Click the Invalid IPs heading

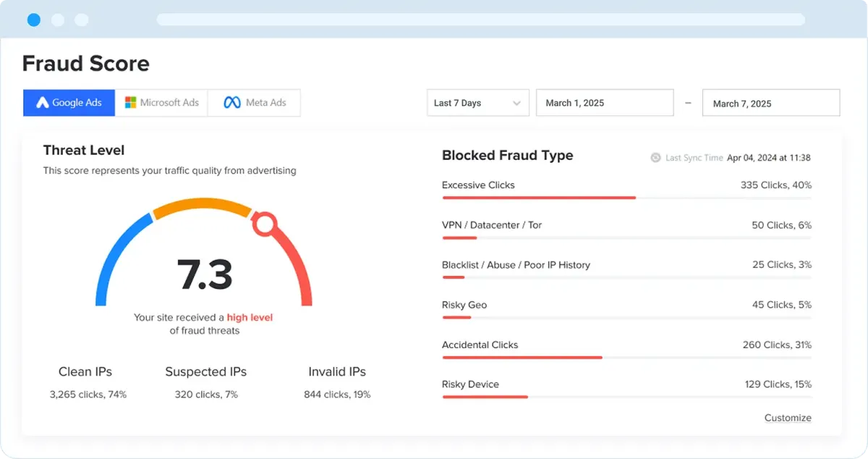[337, 372]
